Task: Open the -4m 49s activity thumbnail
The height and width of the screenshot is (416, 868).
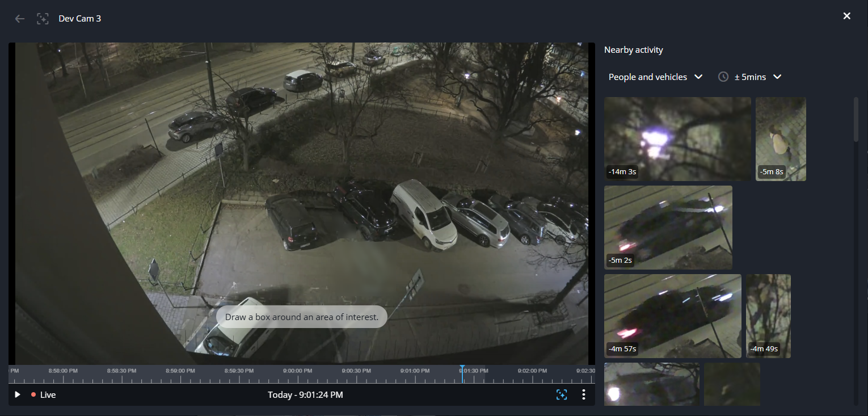Action: click(768, 316)
